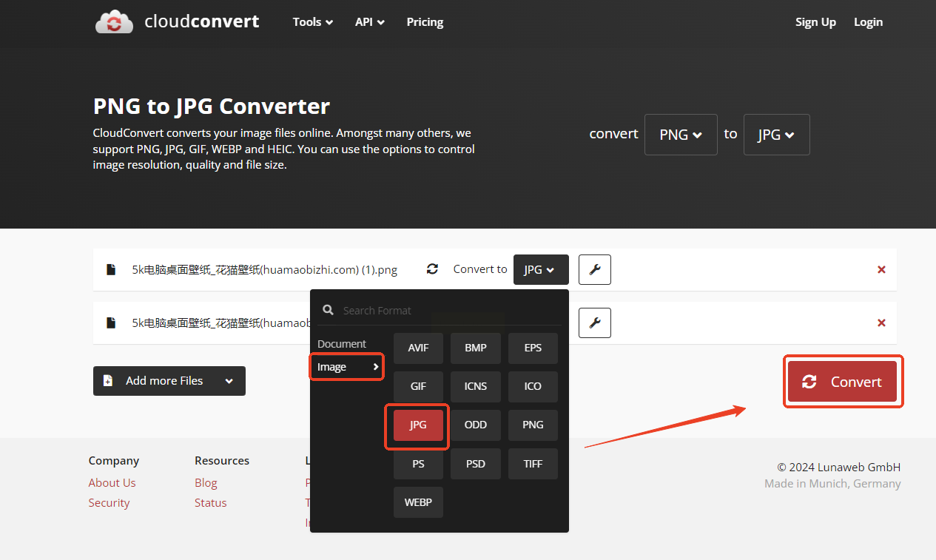Click the Login link
936x560 pixels.
tap(868, 22)
